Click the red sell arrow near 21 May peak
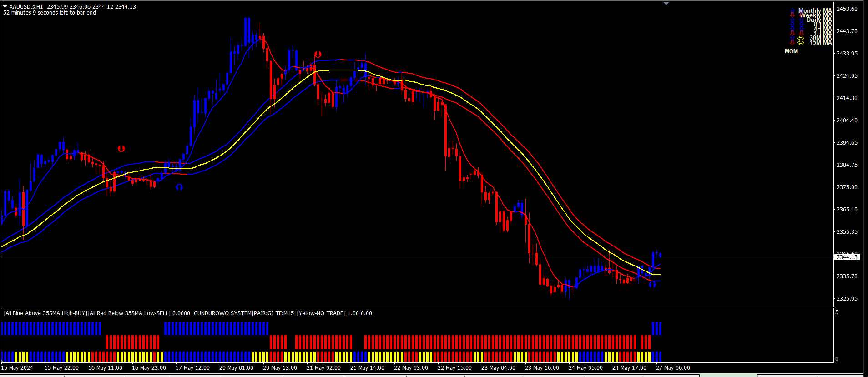The width and height of the screenshot is (868, 377). (x=318, y=55)
